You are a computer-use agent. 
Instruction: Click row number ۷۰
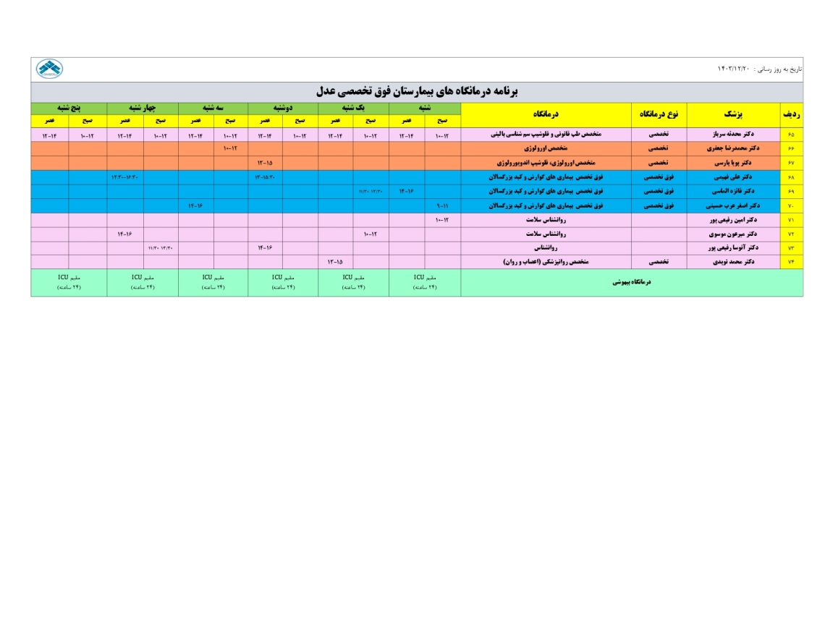coord(791,206)
